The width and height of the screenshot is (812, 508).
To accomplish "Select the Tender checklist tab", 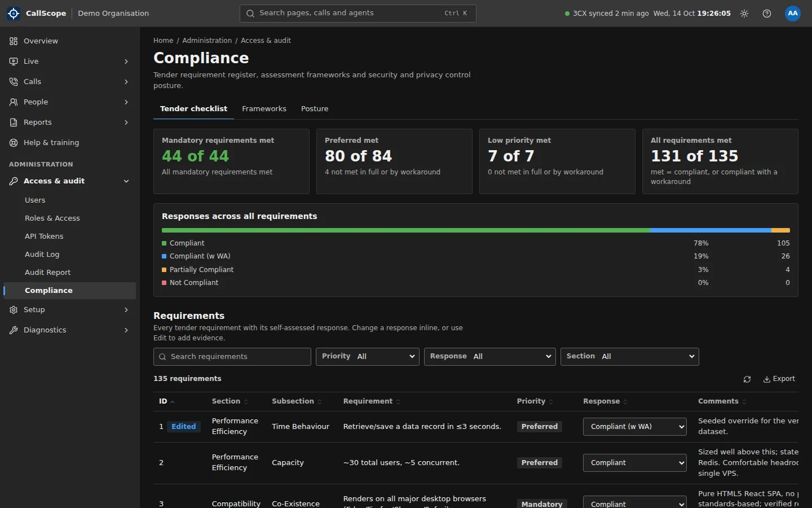I will pos(193,108).
